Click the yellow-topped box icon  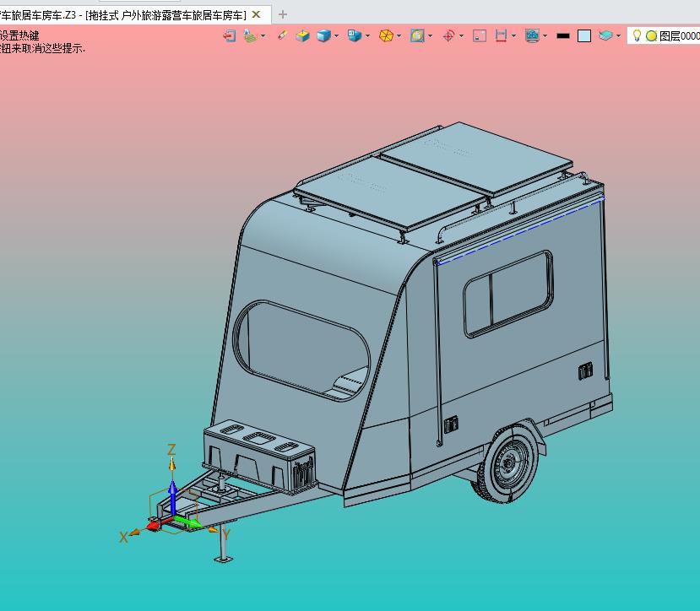302,36
